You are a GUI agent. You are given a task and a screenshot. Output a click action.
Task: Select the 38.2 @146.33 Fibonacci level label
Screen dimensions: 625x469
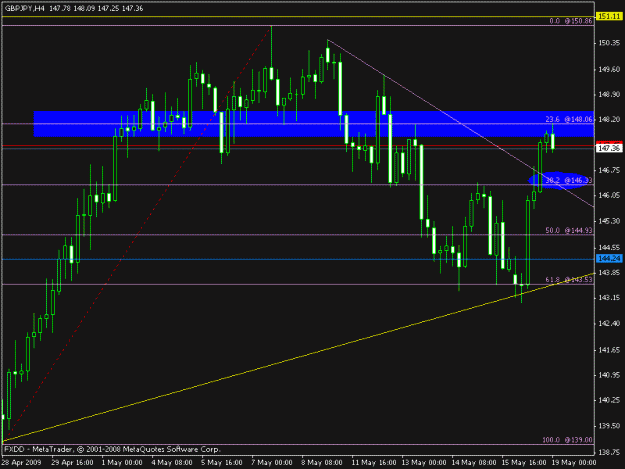(569, 180)
